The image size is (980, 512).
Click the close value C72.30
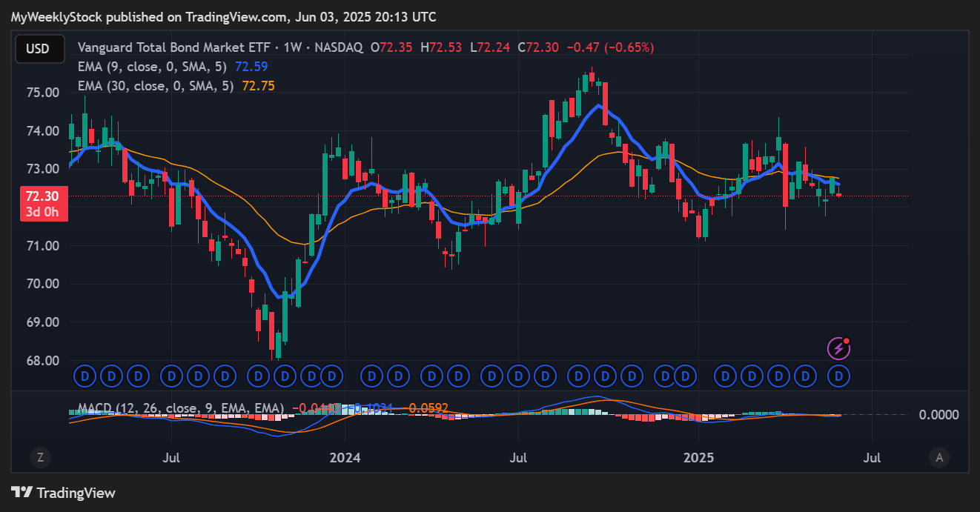point(538,47)
